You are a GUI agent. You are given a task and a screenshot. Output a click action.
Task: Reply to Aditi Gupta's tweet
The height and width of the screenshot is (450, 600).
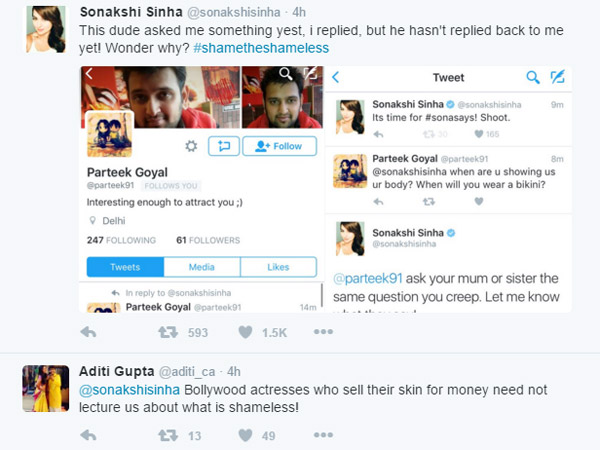(x=88, y=435)
